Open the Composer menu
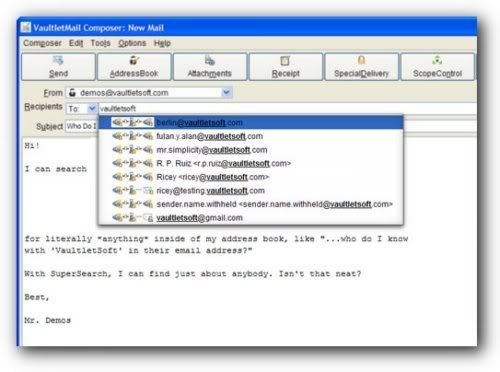The image size is (500, 372). (x=42, y=43)
